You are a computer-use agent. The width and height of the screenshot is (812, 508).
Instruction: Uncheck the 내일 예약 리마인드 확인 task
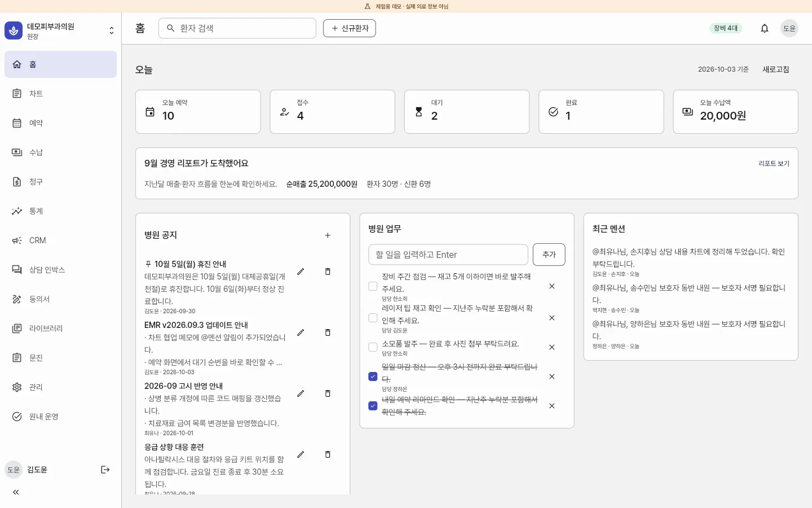(x=373, y=406)
